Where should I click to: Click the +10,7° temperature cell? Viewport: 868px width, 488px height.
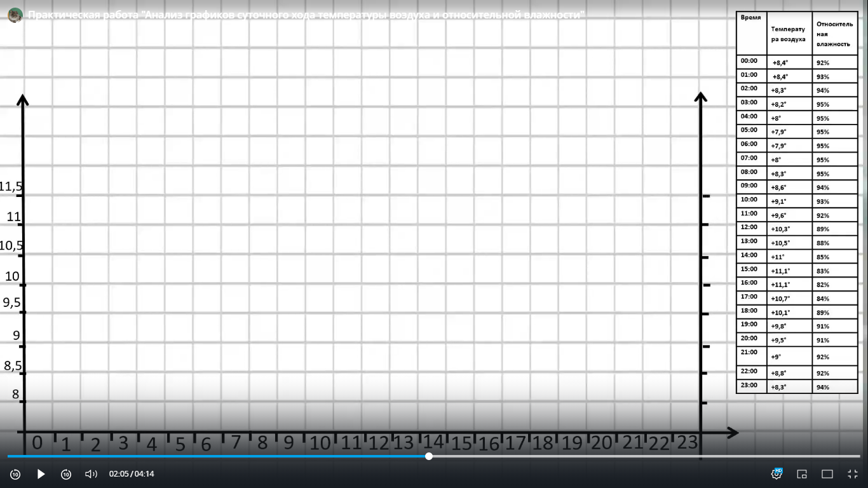[789, 299]
